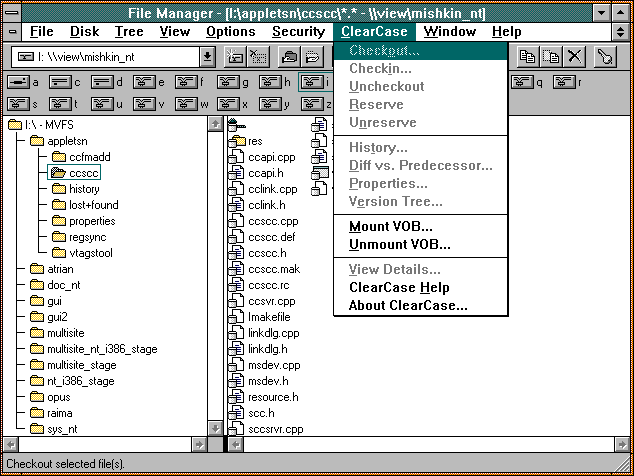
Task: Click the highlighted Checkout... menu entry
Action: click(421, 51)
